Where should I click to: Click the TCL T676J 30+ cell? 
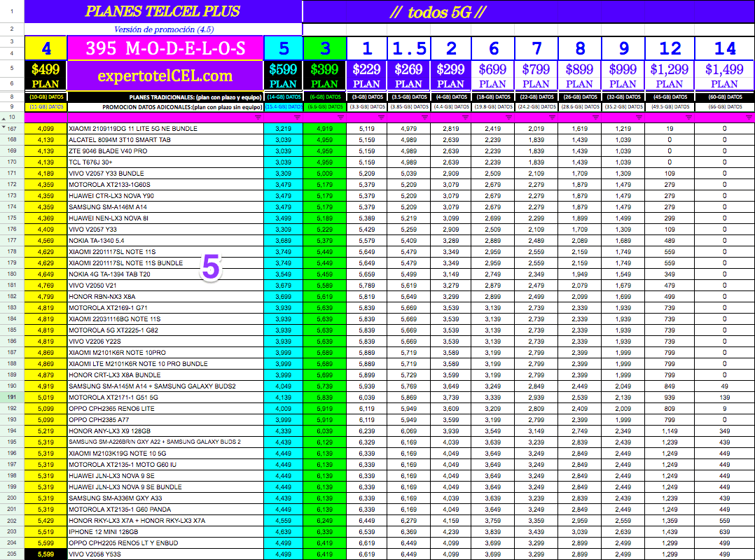click(x=165, y=162)
